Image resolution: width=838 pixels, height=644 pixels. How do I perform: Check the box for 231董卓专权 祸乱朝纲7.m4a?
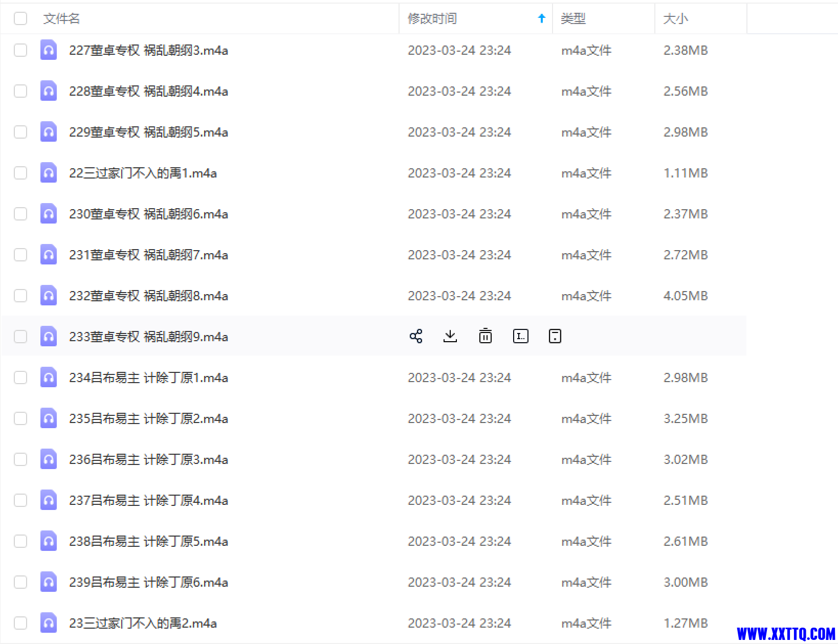[20, 255]
